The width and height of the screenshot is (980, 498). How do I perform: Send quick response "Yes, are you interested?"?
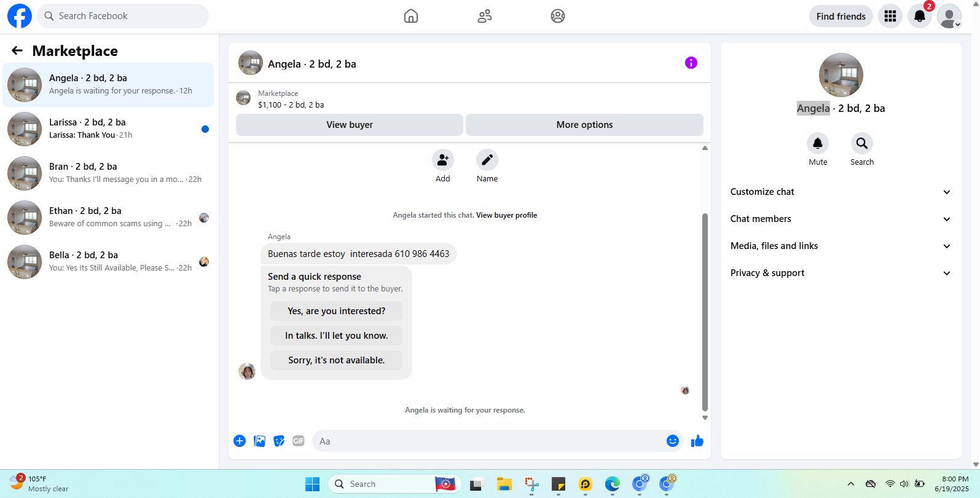click(x=337, y=311)
